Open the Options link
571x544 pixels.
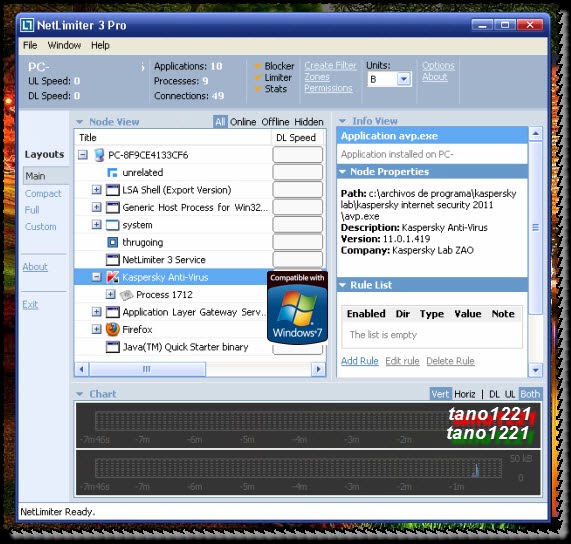pyautogui.click(x=438, y=66)
